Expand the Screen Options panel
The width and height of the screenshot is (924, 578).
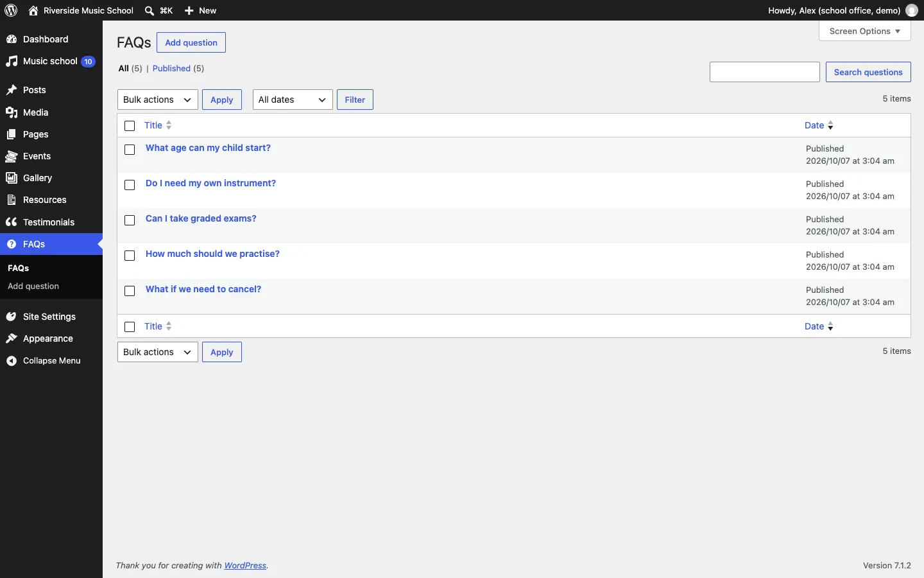[865, 31]
